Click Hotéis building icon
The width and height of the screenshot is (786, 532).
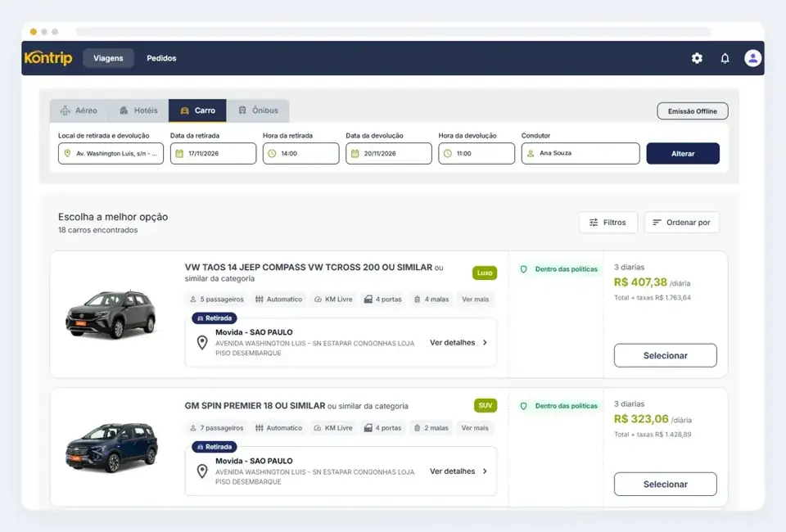coord(124,110)
